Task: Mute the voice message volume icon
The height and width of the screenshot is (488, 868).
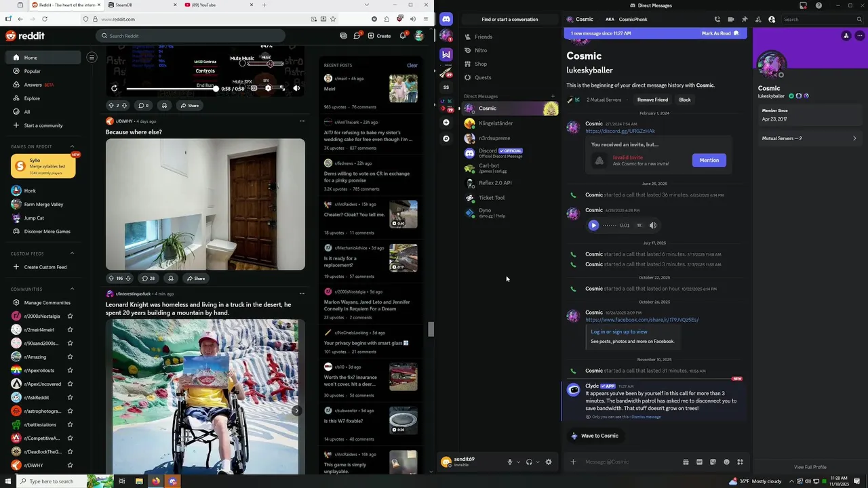Action: tap(653, 226)
